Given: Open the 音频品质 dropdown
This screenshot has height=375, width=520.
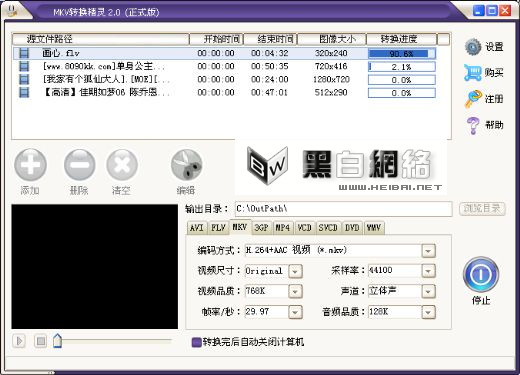Looking at the screenshot, I should (428, 312).
